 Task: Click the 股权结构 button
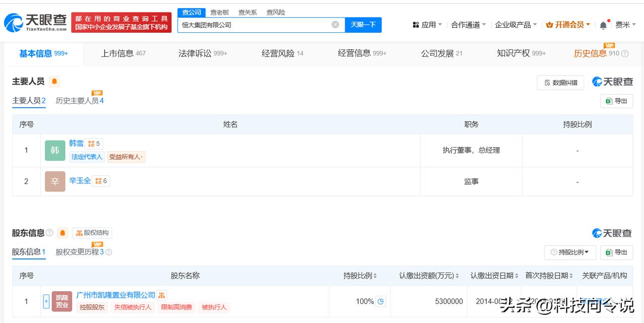tap(92, 233)
